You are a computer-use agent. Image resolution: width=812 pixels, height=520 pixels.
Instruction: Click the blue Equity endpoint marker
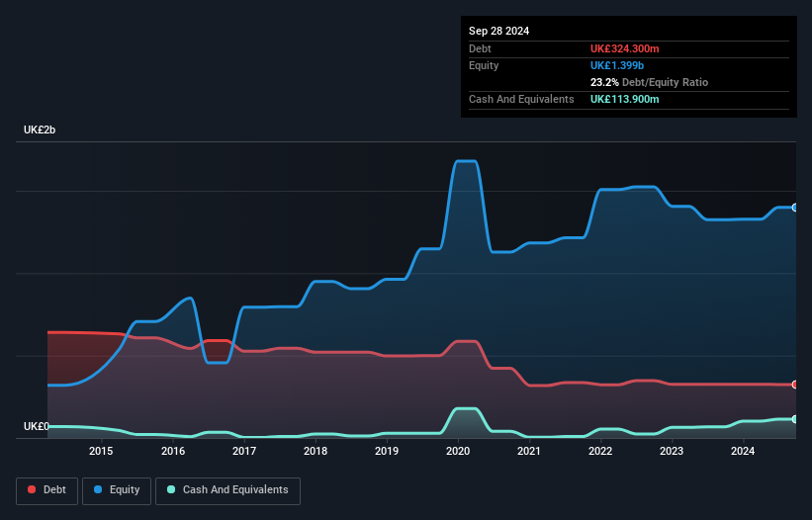coord(795,208)
